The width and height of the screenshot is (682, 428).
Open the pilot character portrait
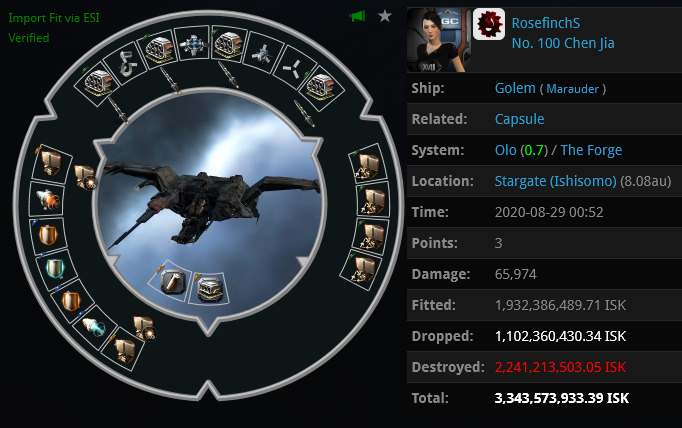tap(438, 40)
